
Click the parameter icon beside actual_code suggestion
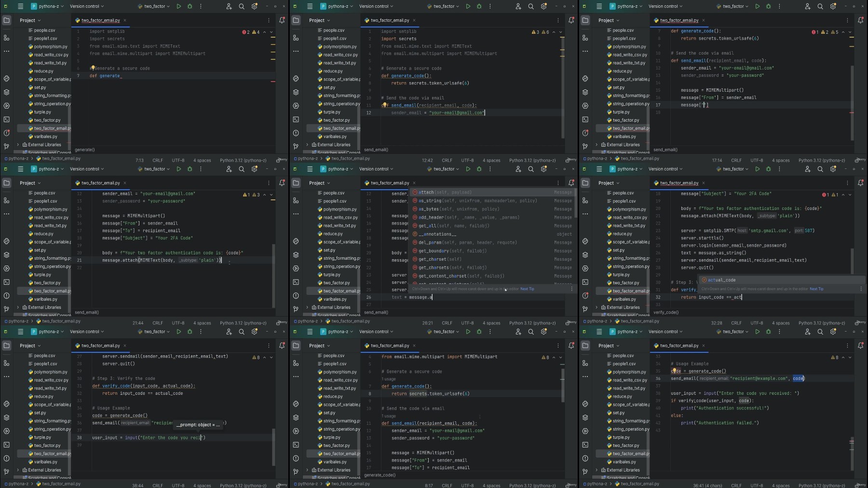pos(704,280)
